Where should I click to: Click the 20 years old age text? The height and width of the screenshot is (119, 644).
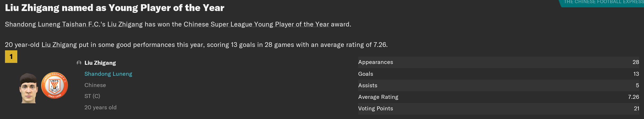pyautogui.click(x=100, y=107)
